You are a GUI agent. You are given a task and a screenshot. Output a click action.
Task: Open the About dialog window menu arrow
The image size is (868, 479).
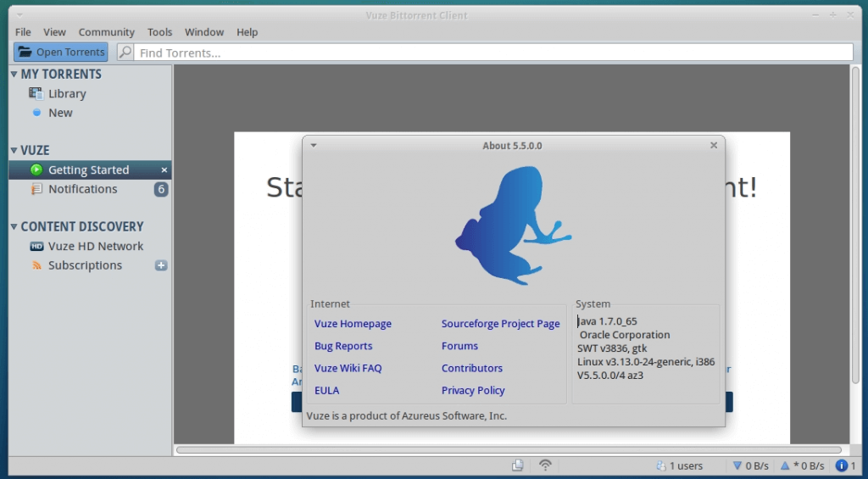[x=314, y=145]
